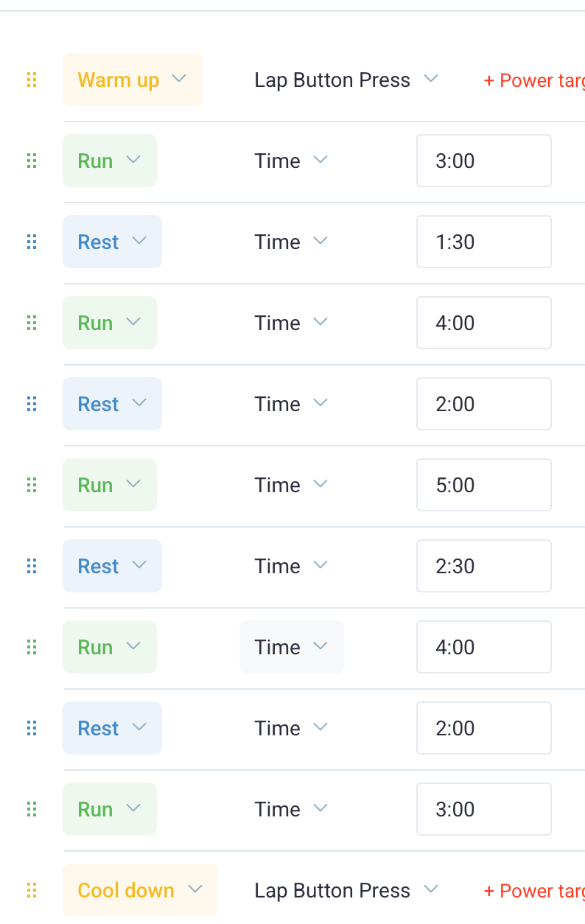
Task: Click the 5:00 run duration field
Action: (x=483, y=485)
